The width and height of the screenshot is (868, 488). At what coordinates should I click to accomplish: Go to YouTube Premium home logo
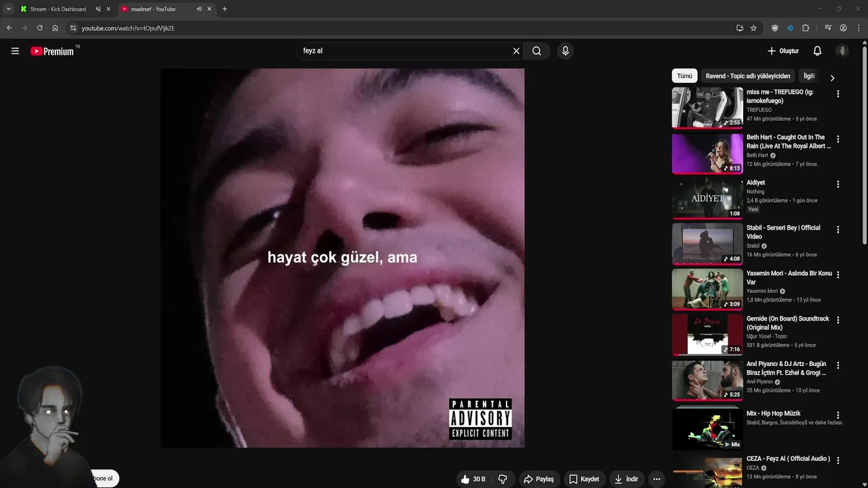coord(52,51)
